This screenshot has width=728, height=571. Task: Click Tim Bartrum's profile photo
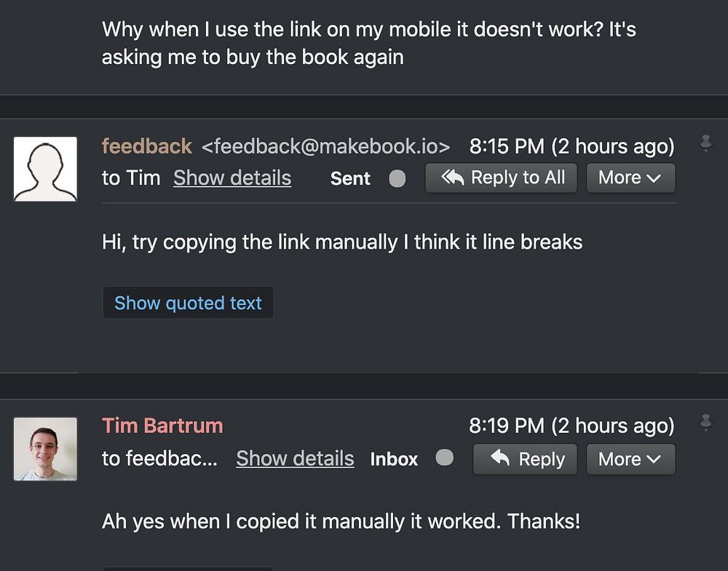(x=45, y=449)
